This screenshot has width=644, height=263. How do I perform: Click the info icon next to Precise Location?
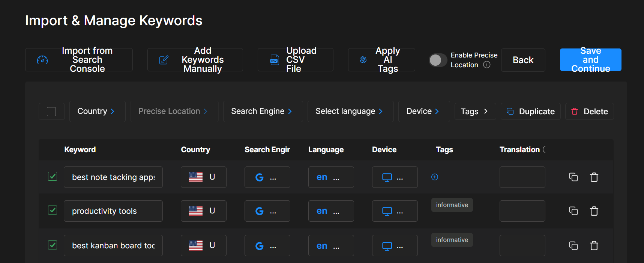[487, 65]
